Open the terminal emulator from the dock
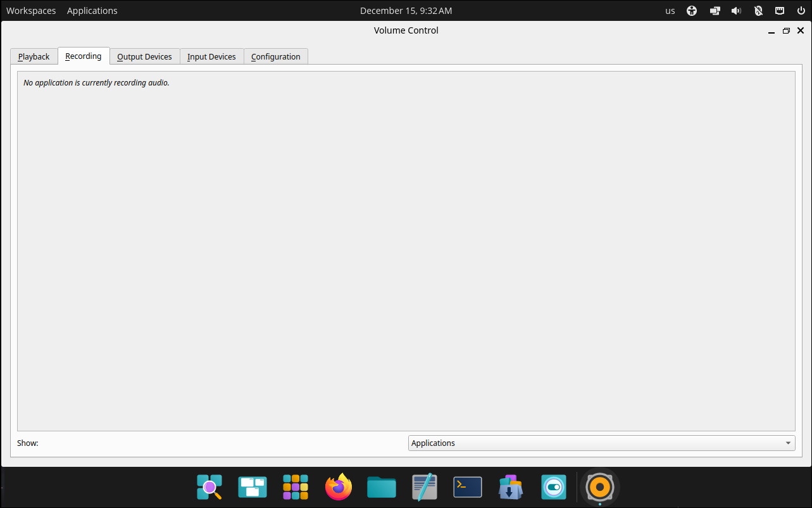The width and height of the screenshot is (812, 508). (x=467, y=487)
